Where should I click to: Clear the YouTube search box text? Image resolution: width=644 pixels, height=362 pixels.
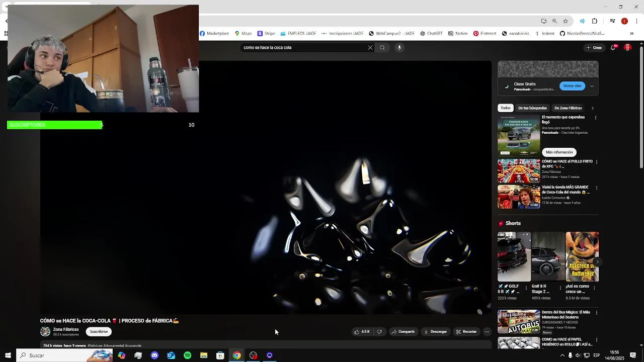(370, 48)
